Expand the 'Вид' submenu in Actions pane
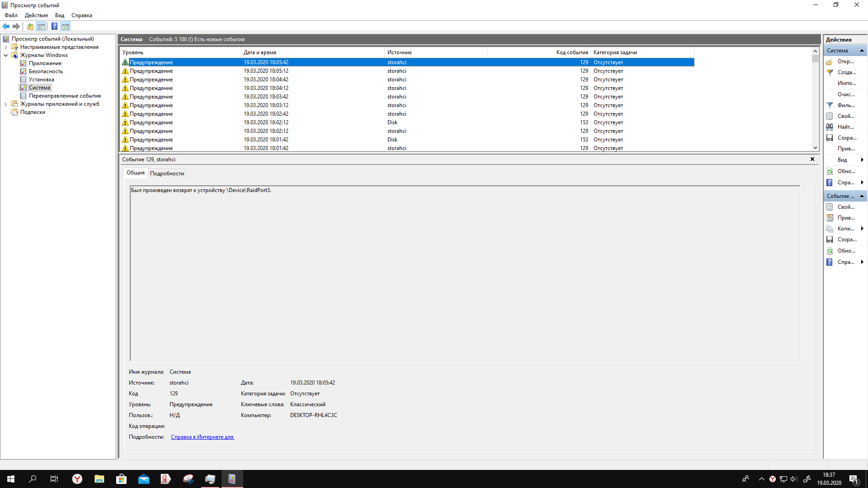This screenshot has height=488, width=868. [x=862, y=160]
